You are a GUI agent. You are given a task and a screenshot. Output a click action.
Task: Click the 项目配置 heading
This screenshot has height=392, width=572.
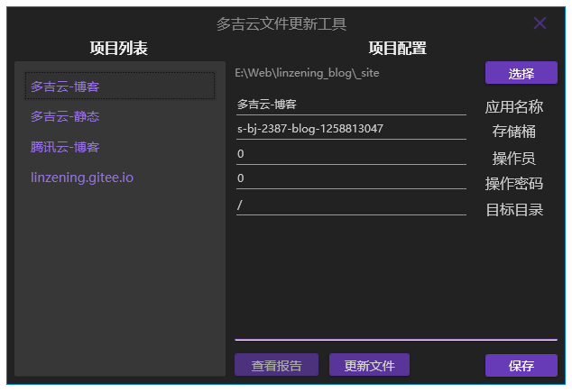[397, 48]
